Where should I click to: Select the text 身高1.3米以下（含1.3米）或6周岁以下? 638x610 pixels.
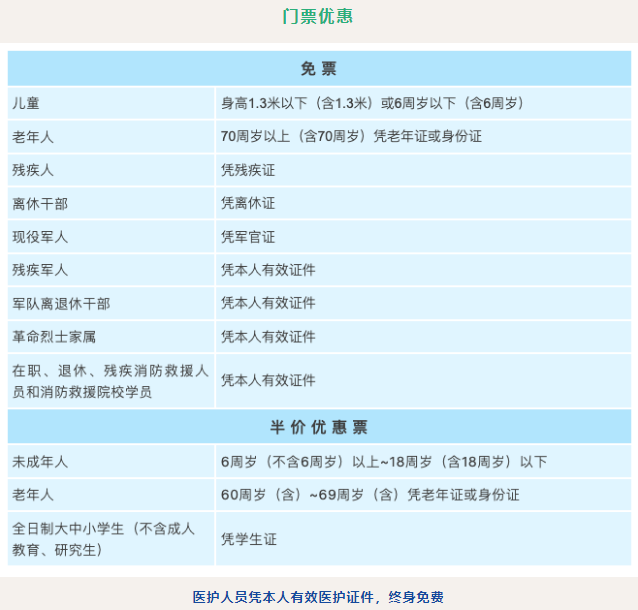[338, 103]
